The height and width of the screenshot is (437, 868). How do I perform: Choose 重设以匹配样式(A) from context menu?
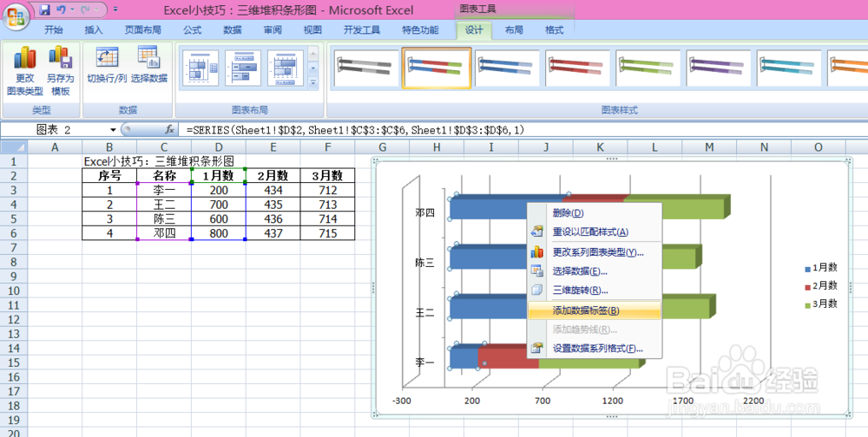point(595,232)
